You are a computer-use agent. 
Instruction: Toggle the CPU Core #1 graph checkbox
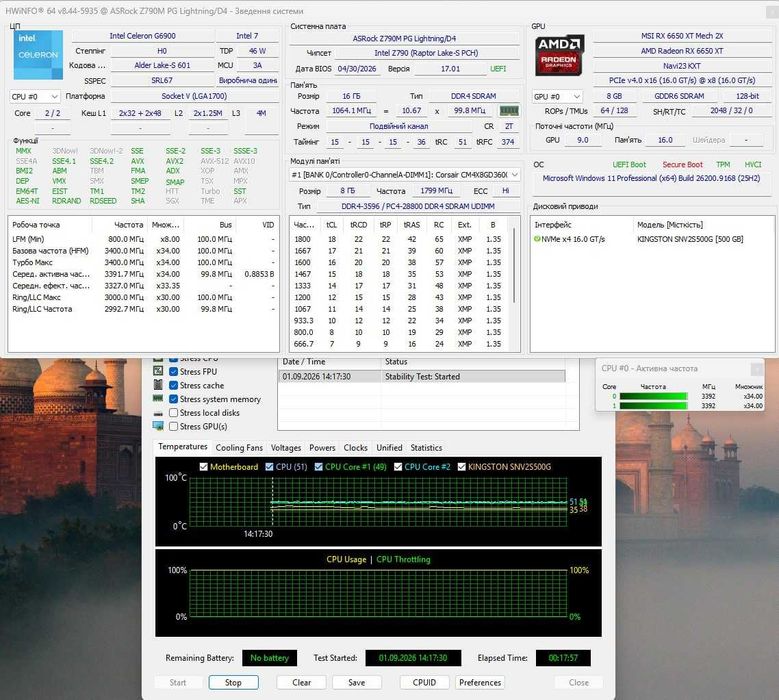pyautogui.click(x=318, y=467)
